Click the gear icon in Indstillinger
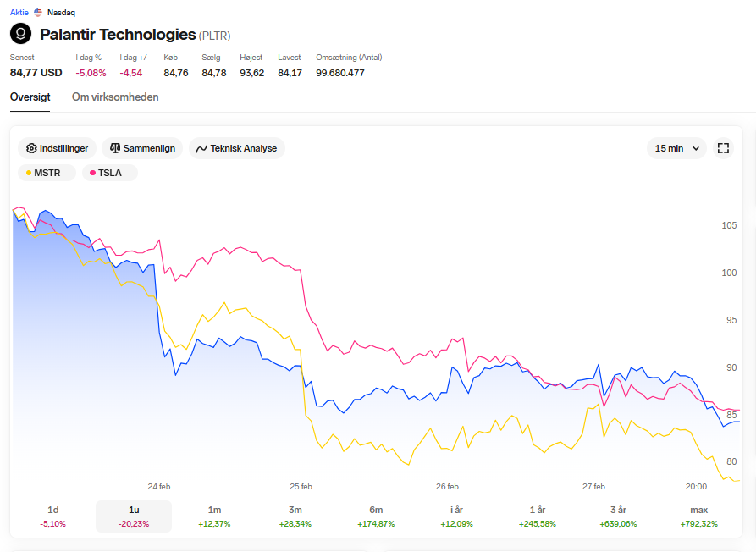The width and height of the screenshot is (756, 552). tap(31, 148)
